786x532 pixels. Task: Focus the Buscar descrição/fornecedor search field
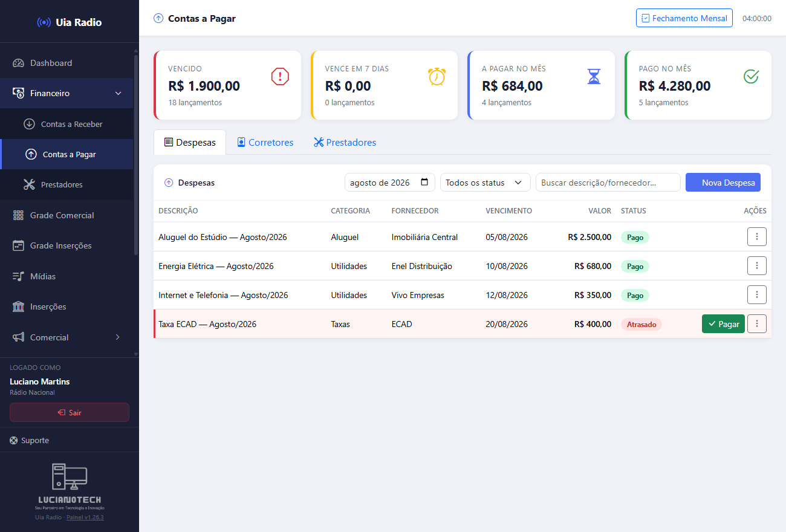(x=608, y=183)
